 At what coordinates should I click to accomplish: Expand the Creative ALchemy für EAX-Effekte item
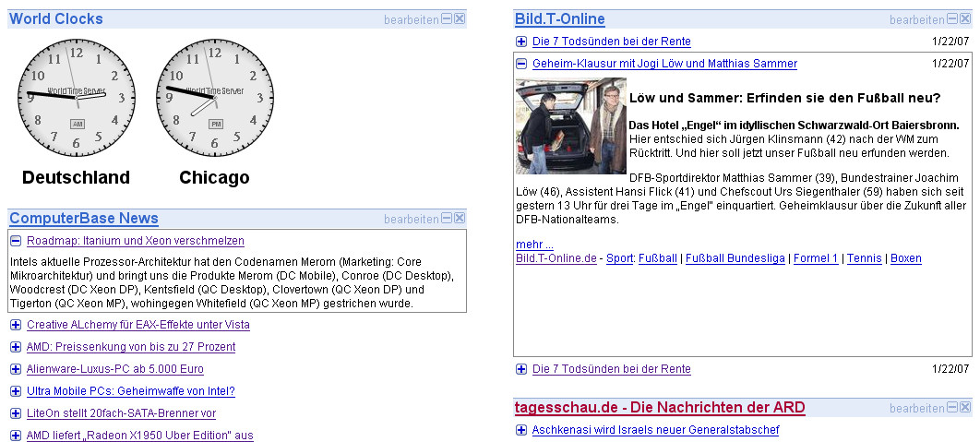pyautogui.click(x=16, y=325)
